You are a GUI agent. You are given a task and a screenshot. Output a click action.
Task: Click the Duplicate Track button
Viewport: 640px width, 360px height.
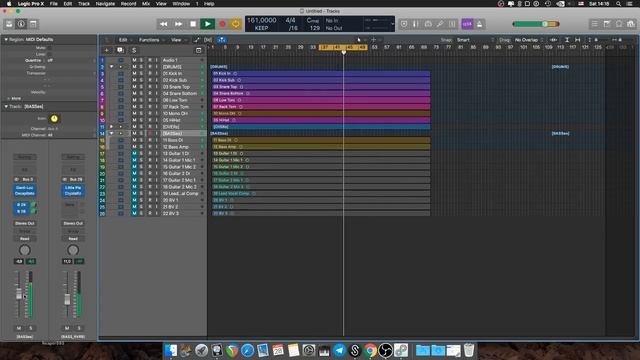pyautogui.click(x=120, y=50)
